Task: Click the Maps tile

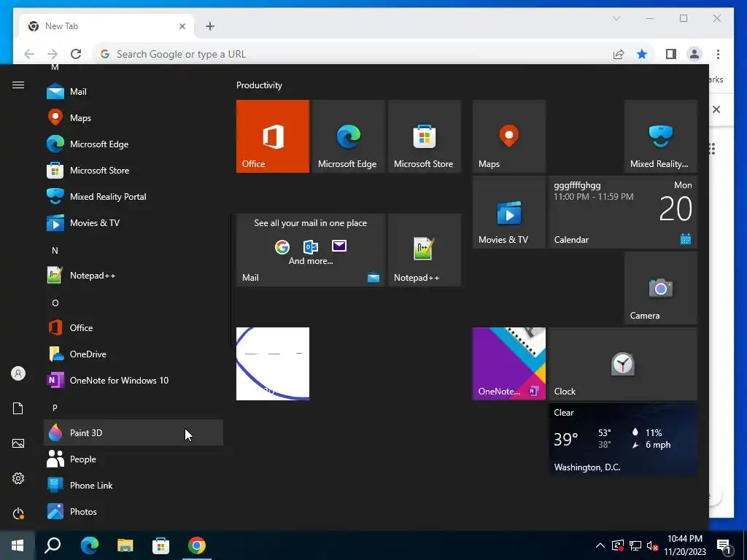Action: coord(508,136)
